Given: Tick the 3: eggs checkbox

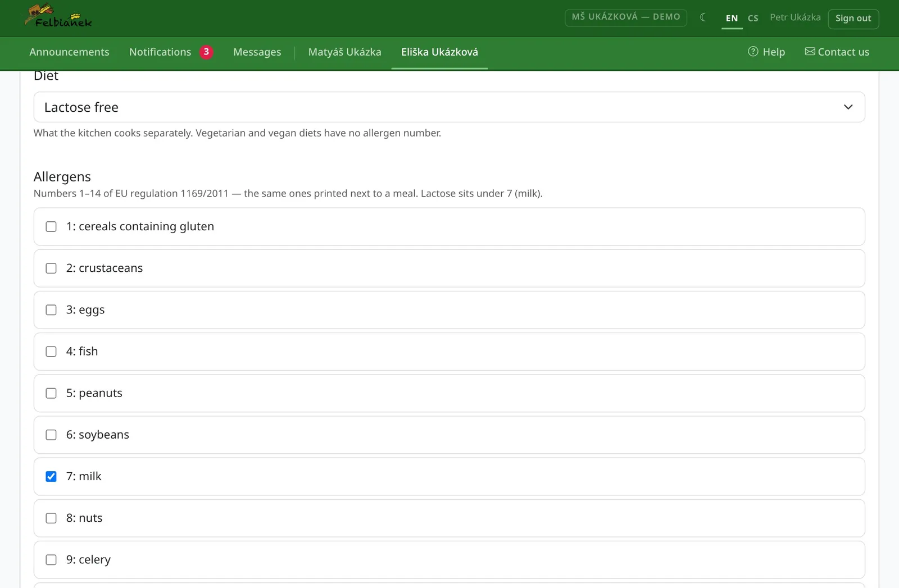Looking at the screenshot, I should click(x=51, y=310).
